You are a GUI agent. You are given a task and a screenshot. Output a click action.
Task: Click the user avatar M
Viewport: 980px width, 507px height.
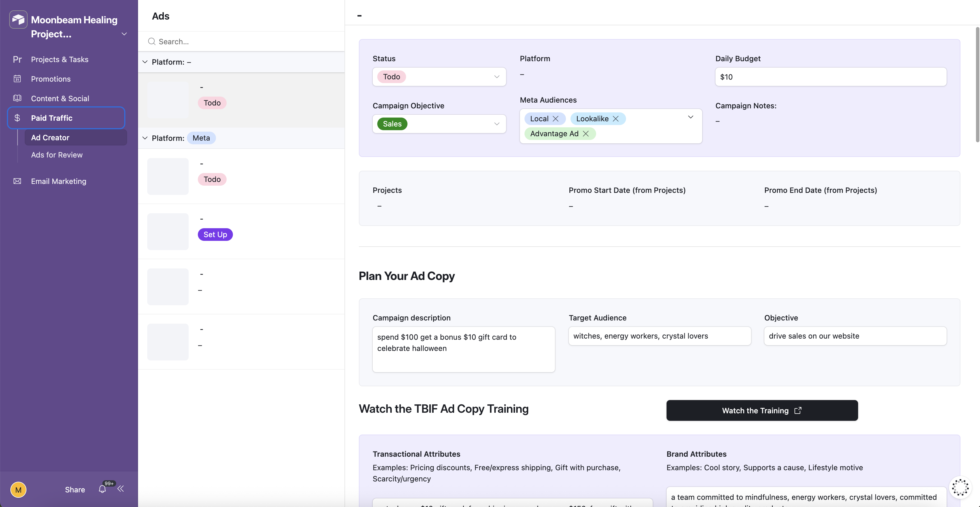[x=18, y=489]
